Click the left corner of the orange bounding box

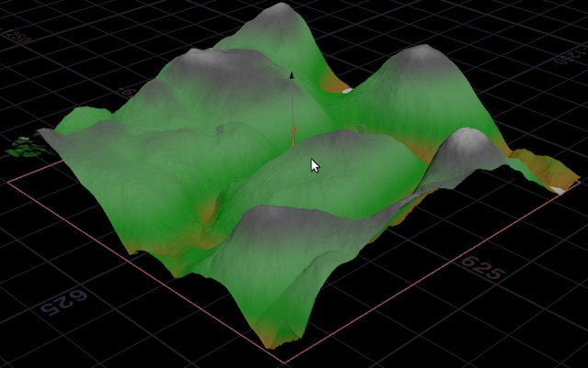coord(9,180)
